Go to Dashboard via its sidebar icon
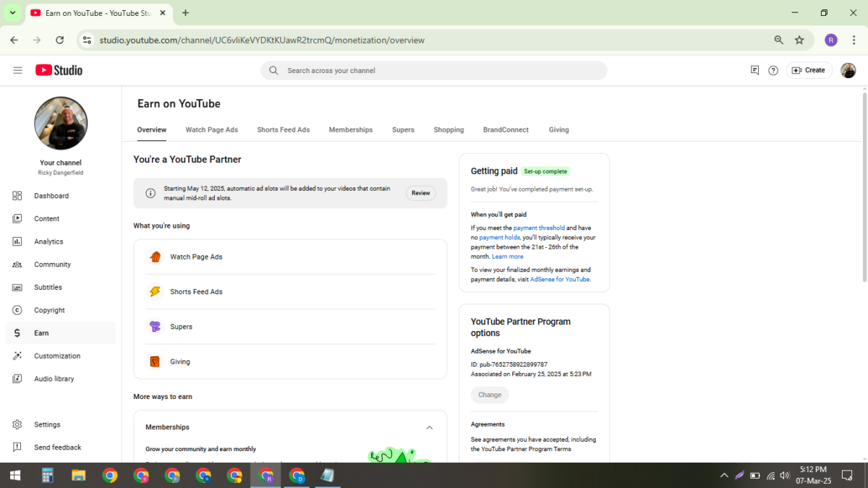This screenshot has width=868, height=488. [17, 196]
